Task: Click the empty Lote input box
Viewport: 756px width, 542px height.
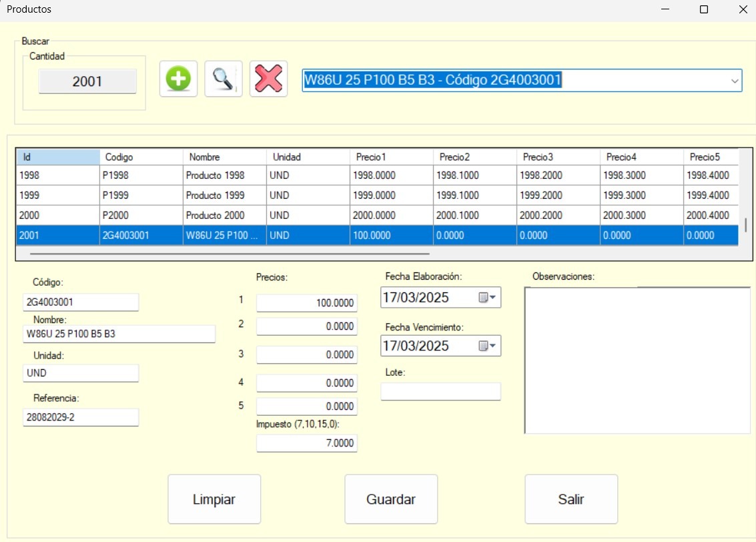Action: pyautogui.click(x=440, y=392)
